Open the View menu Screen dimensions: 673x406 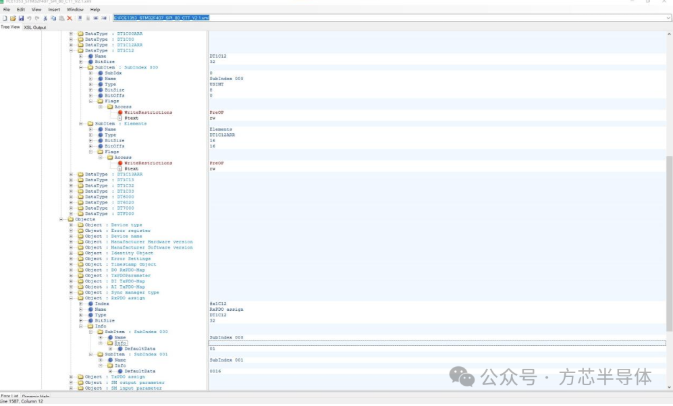(x=36, y=9)
